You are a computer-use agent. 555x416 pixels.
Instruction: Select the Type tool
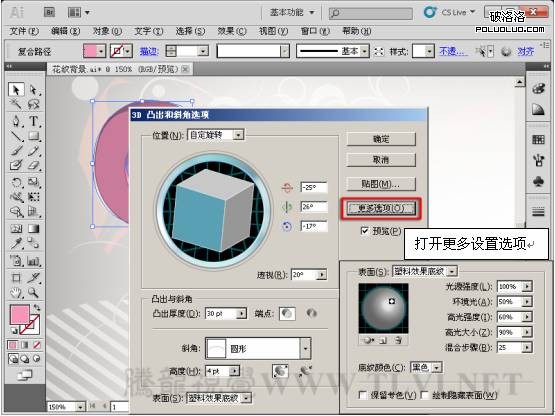(x=34, y=121)
